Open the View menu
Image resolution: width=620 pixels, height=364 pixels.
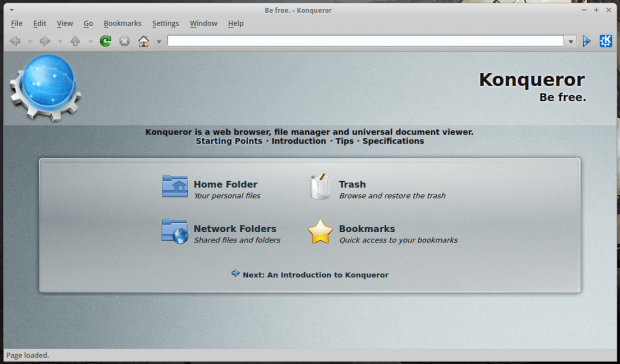click(x=64, y=24)
